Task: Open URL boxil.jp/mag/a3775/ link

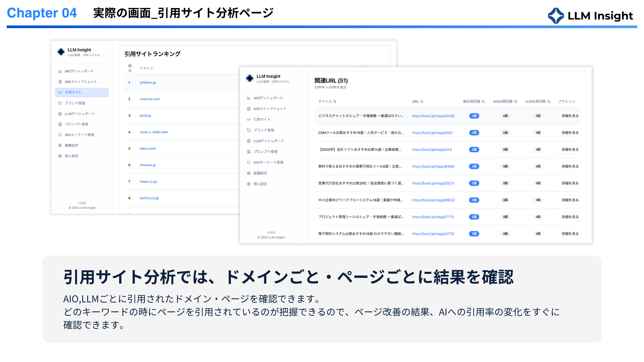Action: [x=433, y=234]
